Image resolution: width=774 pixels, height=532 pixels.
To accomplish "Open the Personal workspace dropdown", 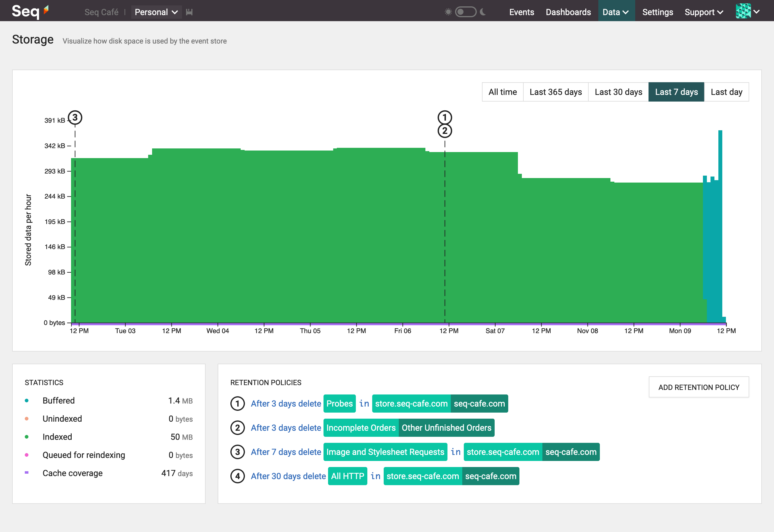I will point(156,12).
